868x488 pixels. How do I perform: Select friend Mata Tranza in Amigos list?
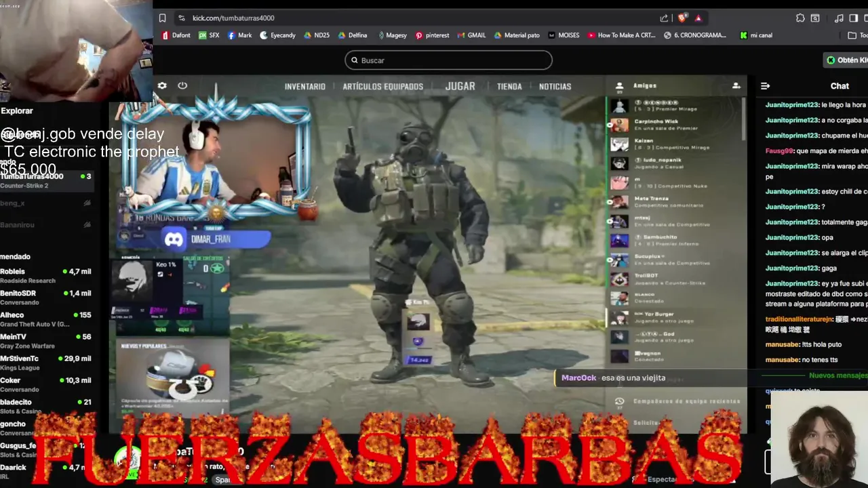[675, 201]
